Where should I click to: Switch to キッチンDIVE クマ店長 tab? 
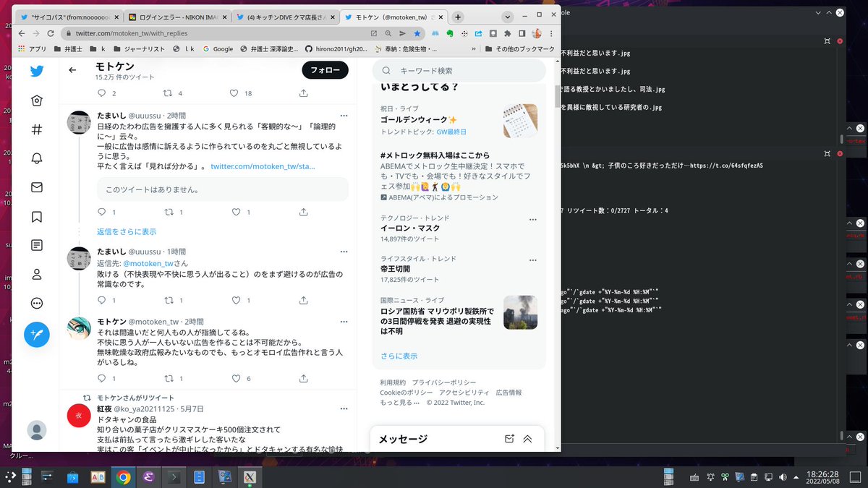click(x=285, y=17)
